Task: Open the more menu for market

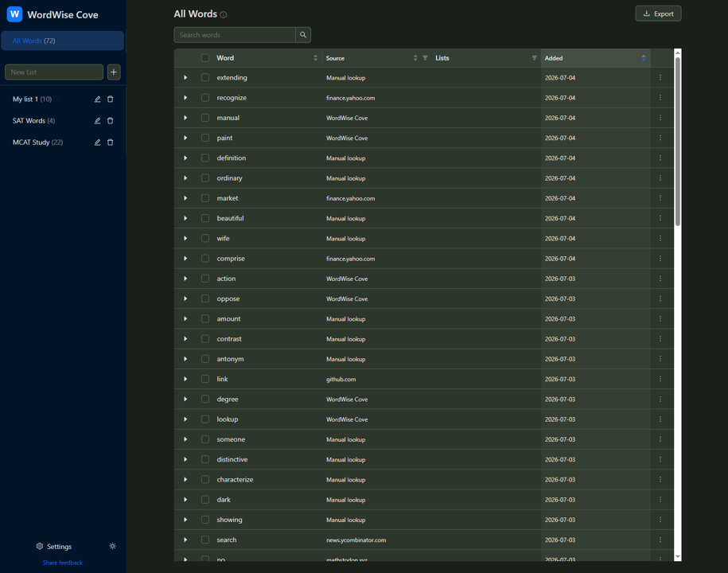Action: (660, 198)
